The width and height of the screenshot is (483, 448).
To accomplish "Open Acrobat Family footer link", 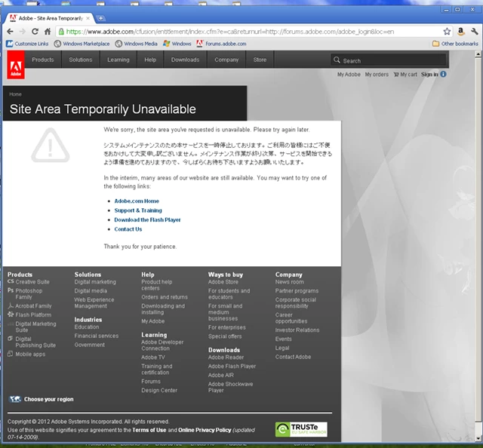I will 33,305.
